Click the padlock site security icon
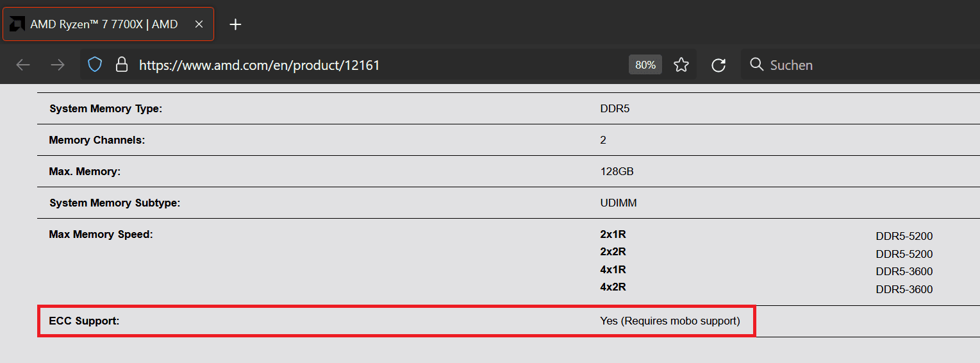Screen dimensions: 980x363 (x=121, y=65)
